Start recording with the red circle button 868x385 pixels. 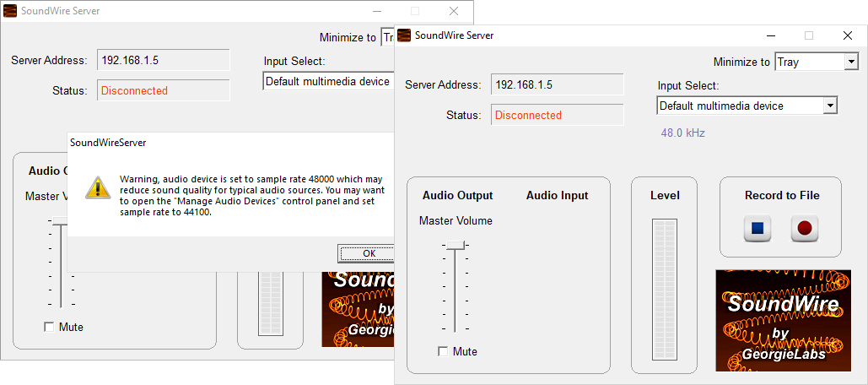[805, 228]
